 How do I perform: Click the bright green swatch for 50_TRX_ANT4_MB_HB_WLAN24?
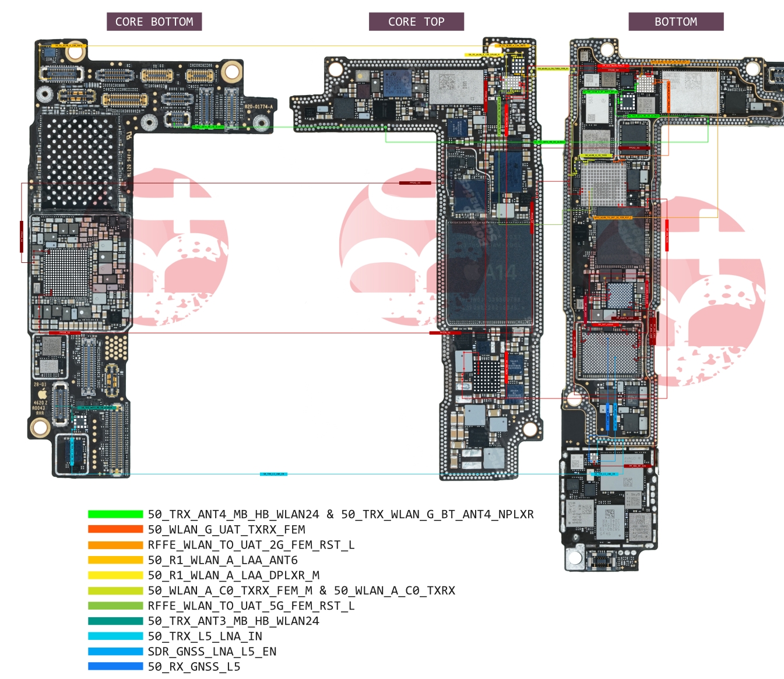point(115,514)
